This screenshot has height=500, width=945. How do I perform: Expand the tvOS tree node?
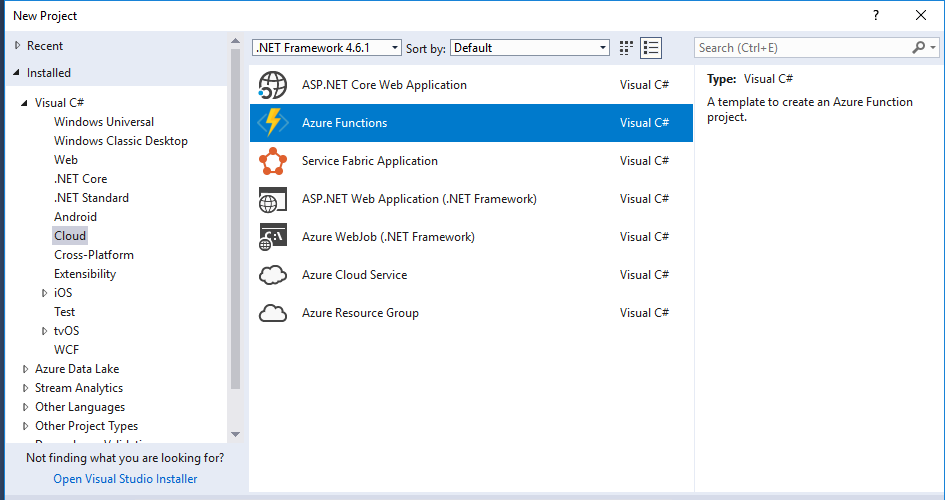point(44,331)
